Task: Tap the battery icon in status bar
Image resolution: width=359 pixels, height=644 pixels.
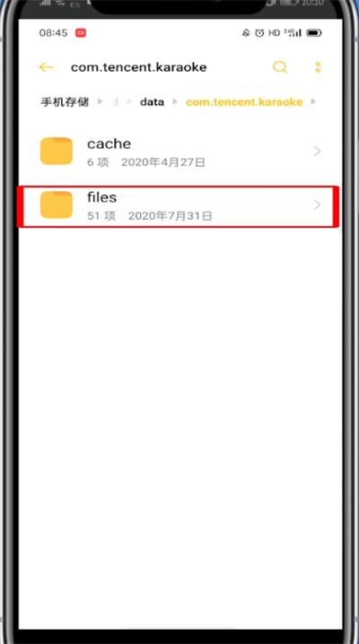Action: tap(314, 33)
